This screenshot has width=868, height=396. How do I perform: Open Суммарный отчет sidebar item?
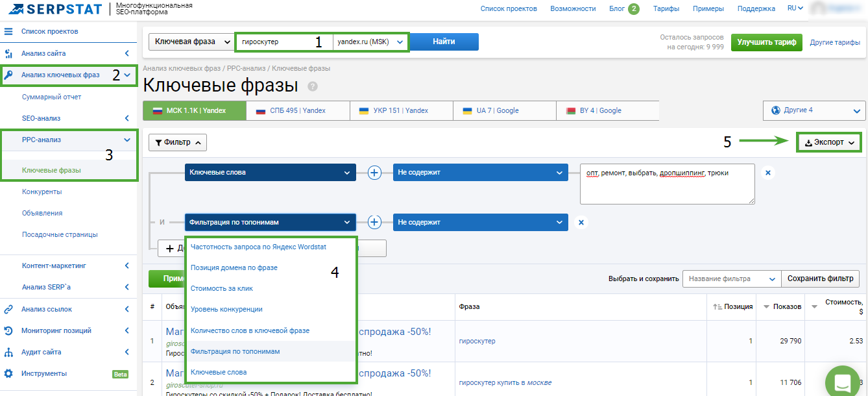(51, 97)
